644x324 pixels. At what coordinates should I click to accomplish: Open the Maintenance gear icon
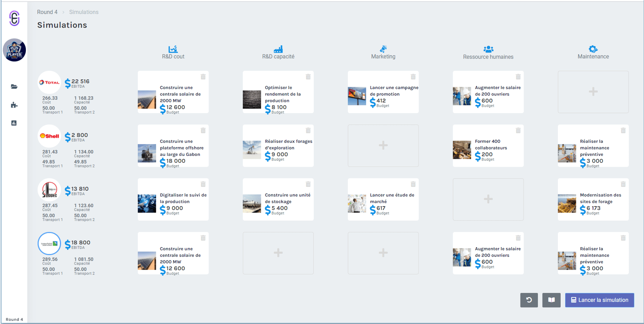(x=593, y=49)
